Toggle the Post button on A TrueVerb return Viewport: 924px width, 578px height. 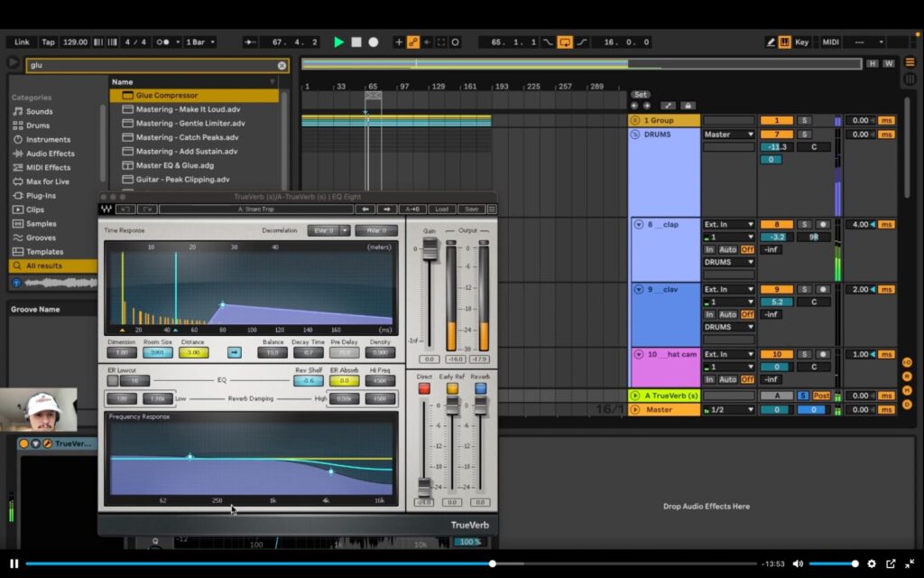[x=821, y=396]
